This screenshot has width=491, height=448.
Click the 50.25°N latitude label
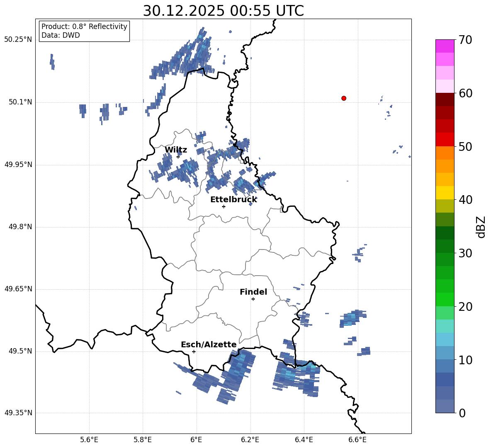point(18,40)
